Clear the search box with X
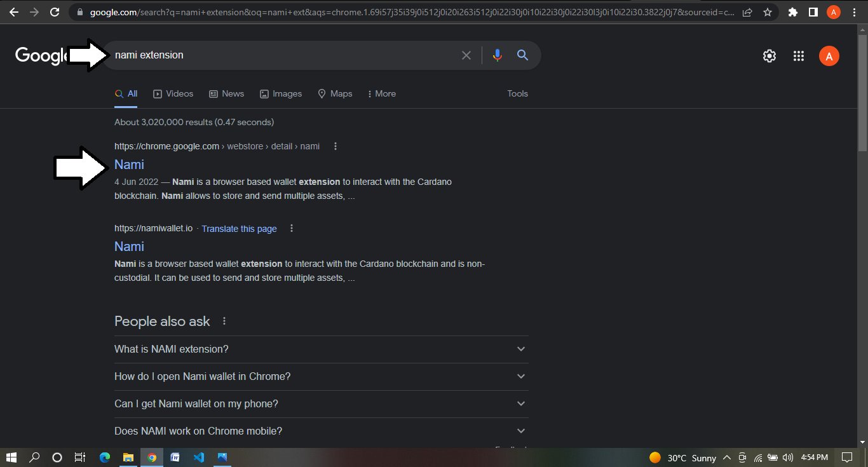 (x=466, y=55)
